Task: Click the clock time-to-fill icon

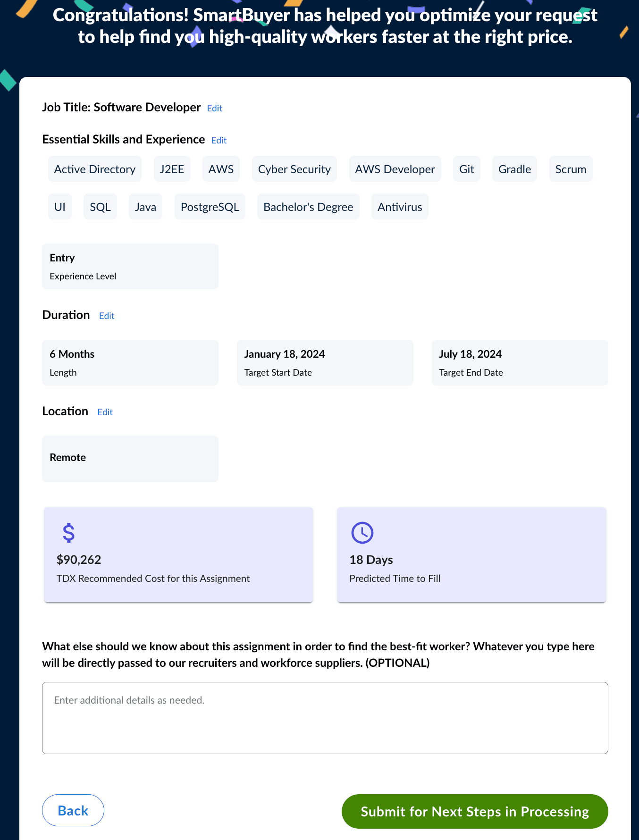Action: click(362, 533)
